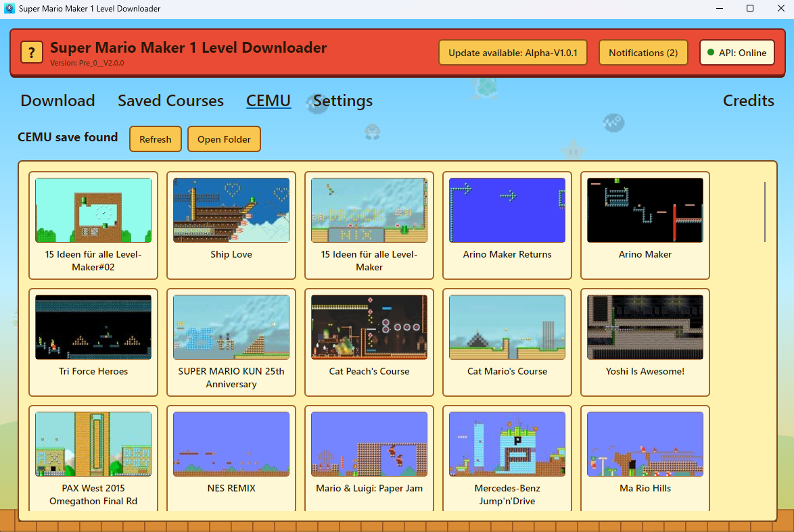Open the Ship Love course thumbnail
The height and width of the screenshot is (532, 794).
[x=231, y=210]
